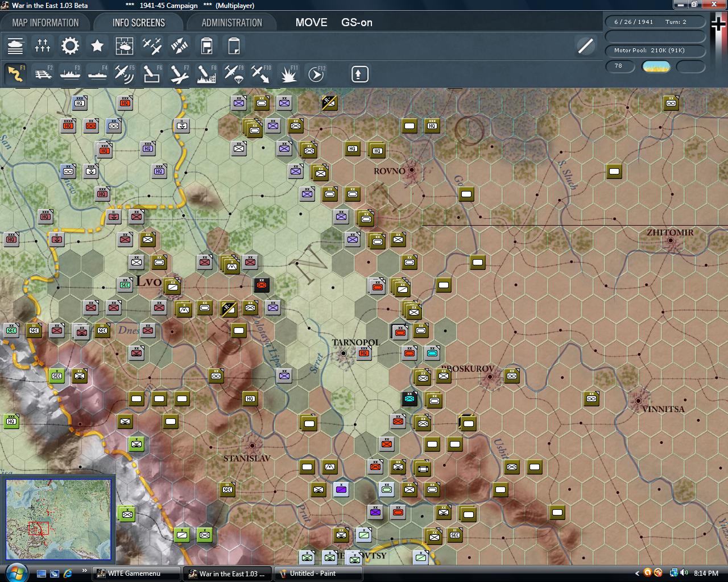Activate air transfer mode F10
Screen dimensions: 728x582
pyautogui.click(x=261, y=74)
